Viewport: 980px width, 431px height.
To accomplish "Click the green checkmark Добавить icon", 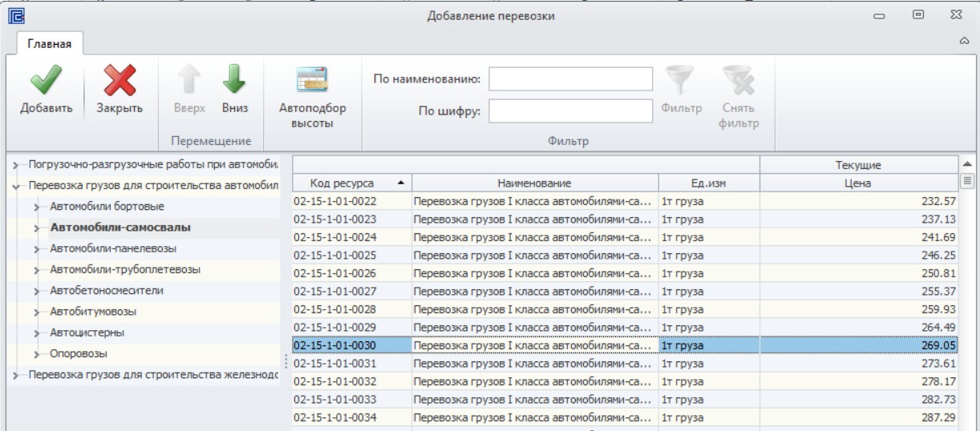I will pyautogui.click(x=46, y=80).
